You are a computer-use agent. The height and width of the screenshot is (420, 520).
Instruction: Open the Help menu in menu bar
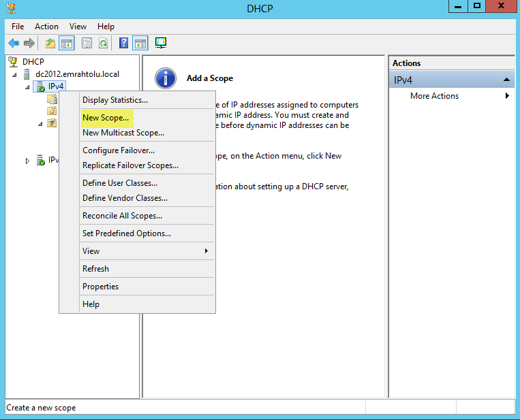[x=106, y=27]
